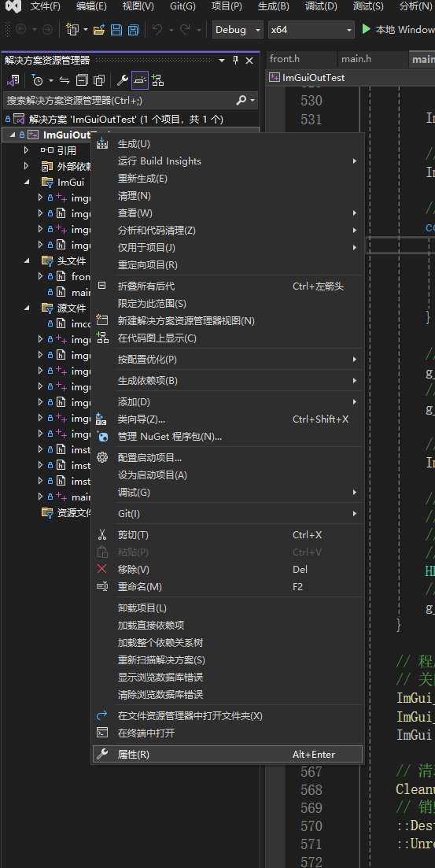Toggle the preview selected items button
Screen dimensions: 435x868
click(x=140, y=81)
